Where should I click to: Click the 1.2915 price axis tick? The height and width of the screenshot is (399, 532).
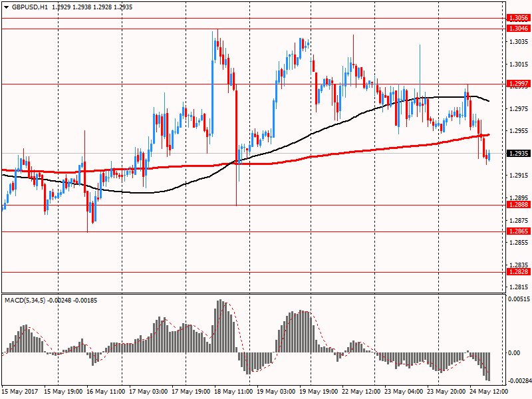coord(519,176)
